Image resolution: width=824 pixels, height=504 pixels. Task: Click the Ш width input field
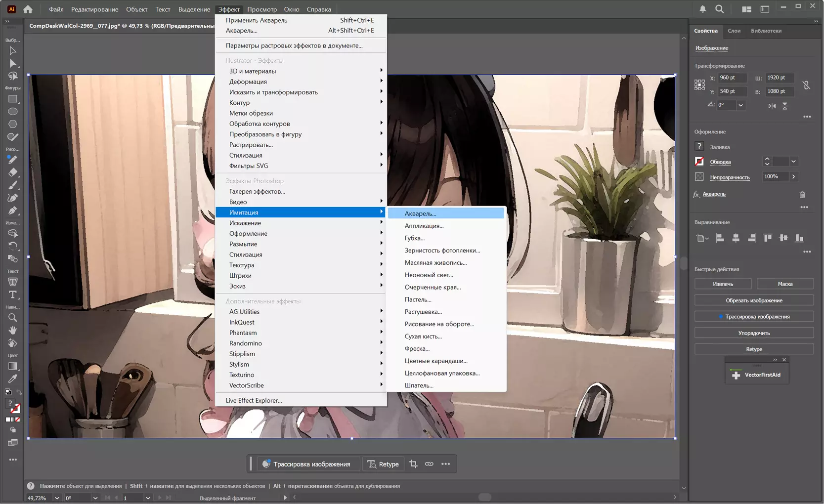click(780, 78)
